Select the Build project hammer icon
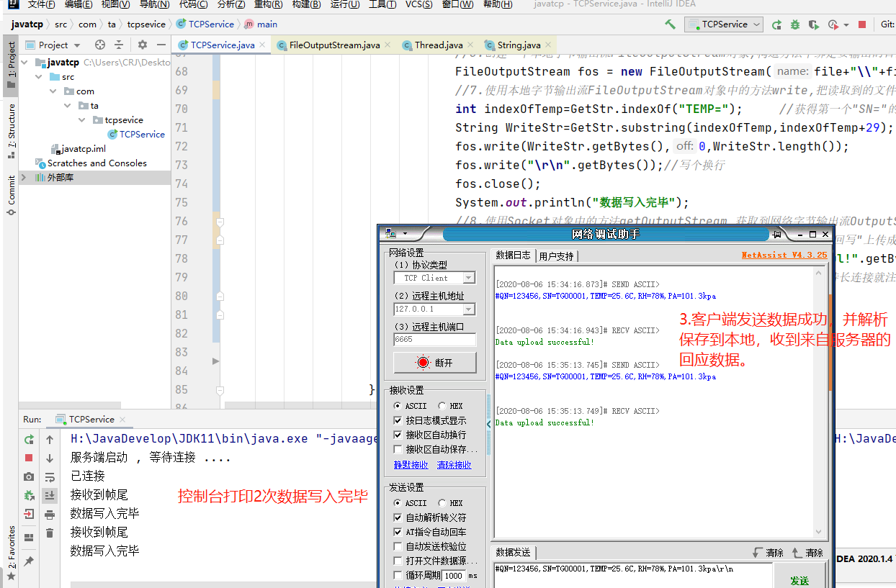Image resolution: width=896 pixels, height=588 pixels. click(669, 24)
